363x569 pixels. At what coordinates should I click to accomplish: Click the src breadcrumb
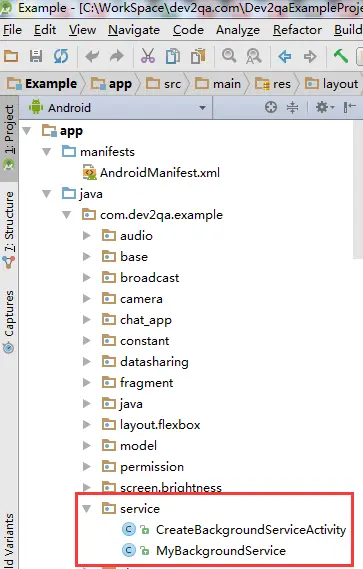click(163, 84)
